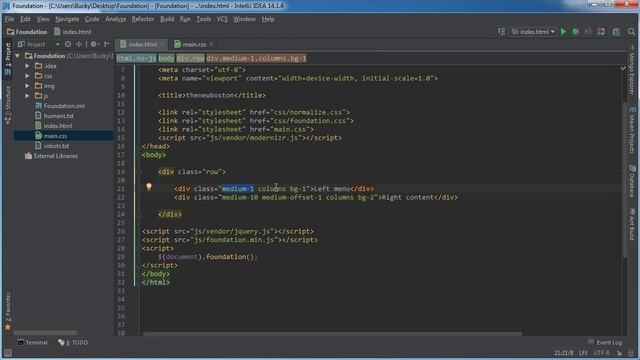Viewport: 640px width, 360px height.
Task: Click the div.medium-1.columns.bg-1 breadcrumb
Action: click(256, 58)
